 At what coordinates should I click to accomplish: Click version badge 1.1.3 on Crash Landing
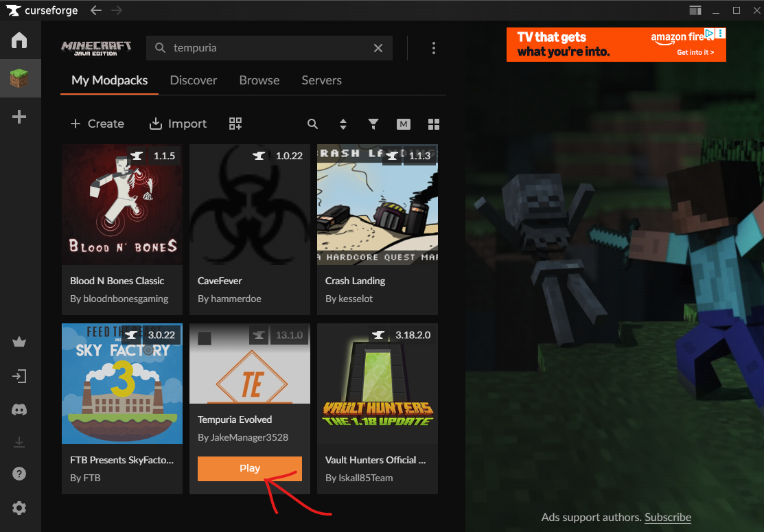[x=419, y=156]
